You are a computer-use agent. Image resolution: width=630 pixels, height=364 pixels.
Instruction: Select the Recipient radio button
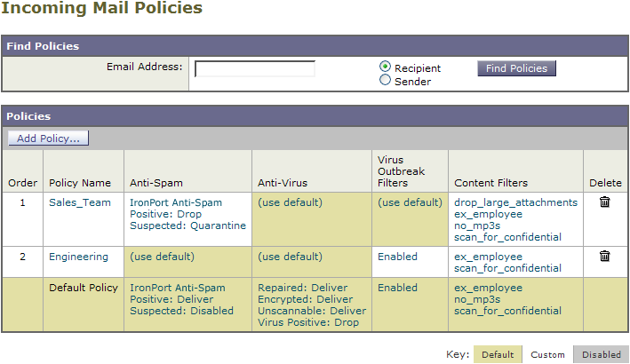pos(385,67)
